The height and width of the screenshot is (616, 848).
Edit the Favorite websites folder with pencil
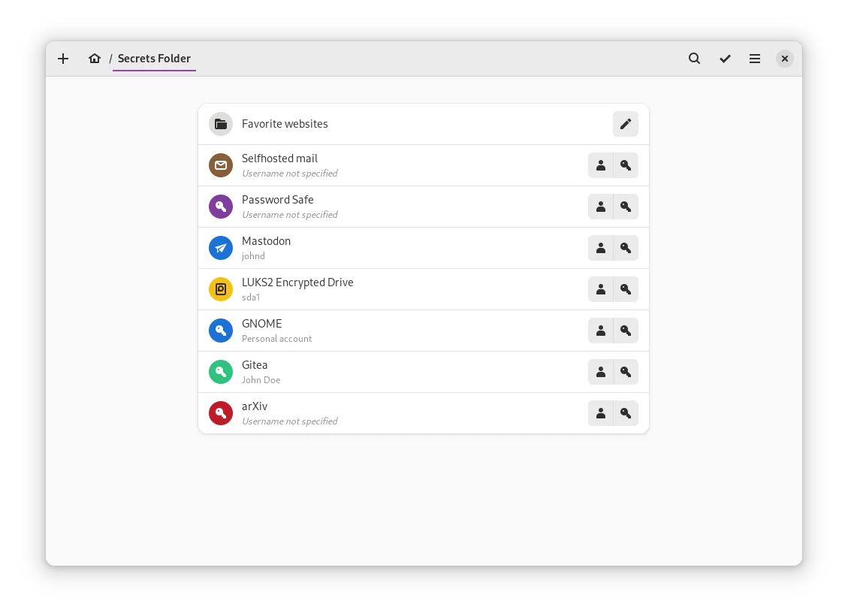pyautogui.click(x=626, y=124)
